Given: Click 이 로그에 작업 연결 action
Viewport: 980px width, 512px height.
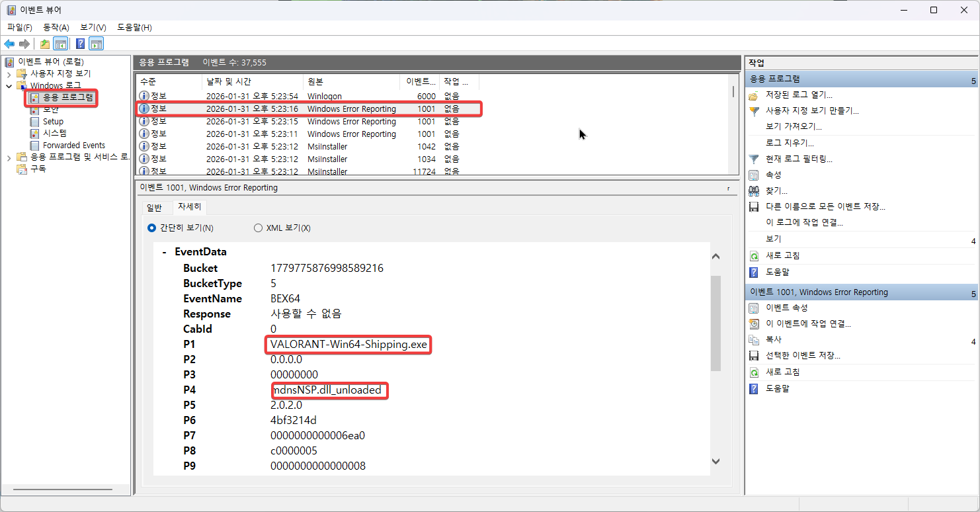Looking at the screenshot, I should (804, 222).
